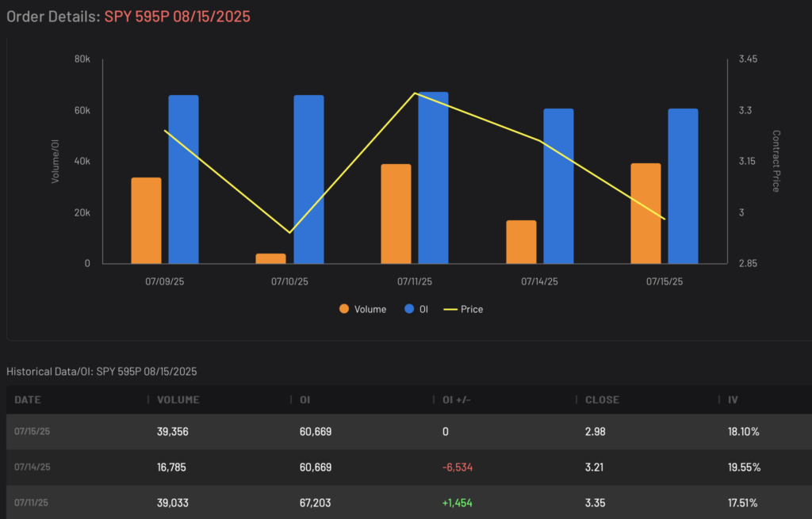Click the Historical Data/OI section heading
Image resolution: width=812 pixels, height=519 pixels.
pyautogui.click(x=101, y=372)
